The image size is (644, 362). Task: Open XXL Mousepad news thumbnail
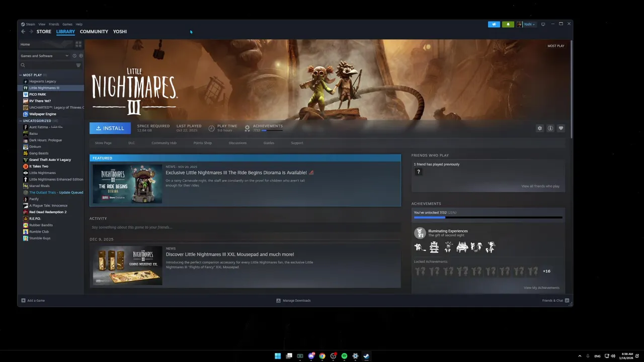click(127, 265)
